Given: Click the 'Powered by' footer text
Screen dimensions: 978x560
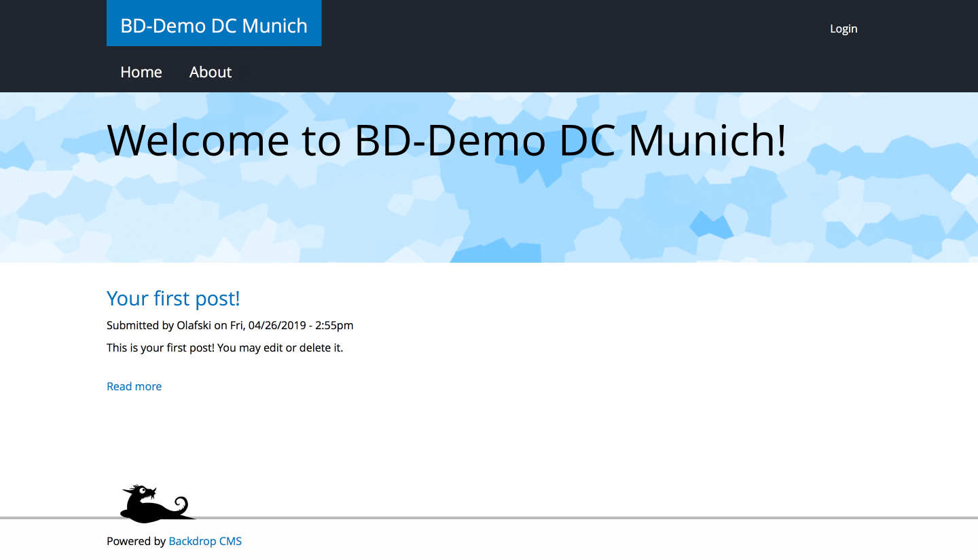Looking at the screenshot, I should click(x=136, y=541).
